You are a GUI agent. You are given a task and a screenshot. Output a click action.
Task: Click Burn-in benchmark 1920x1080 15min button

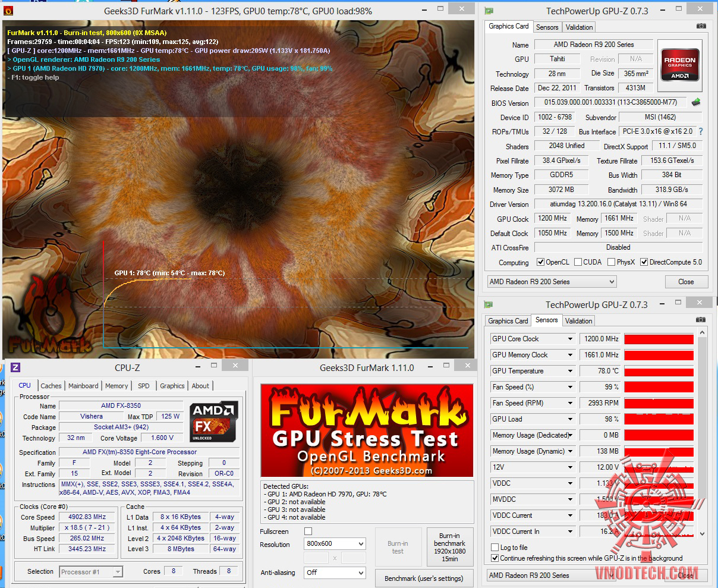[x=450, y=547]
